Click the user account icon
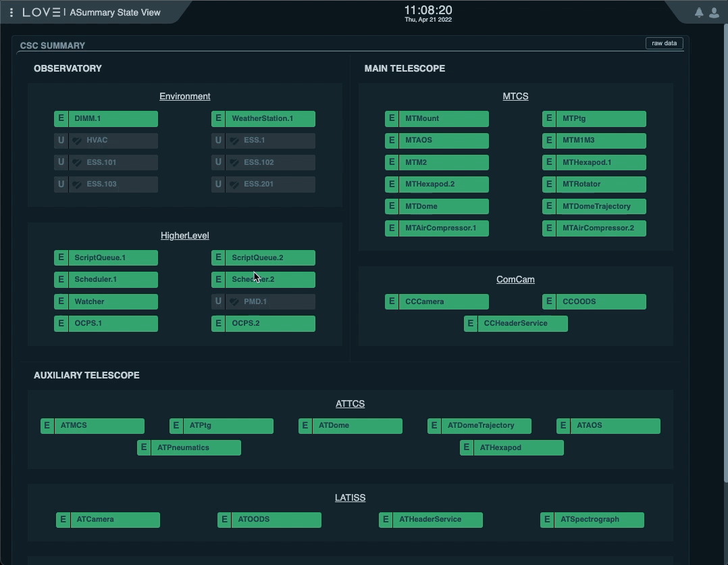 (713, 11)
